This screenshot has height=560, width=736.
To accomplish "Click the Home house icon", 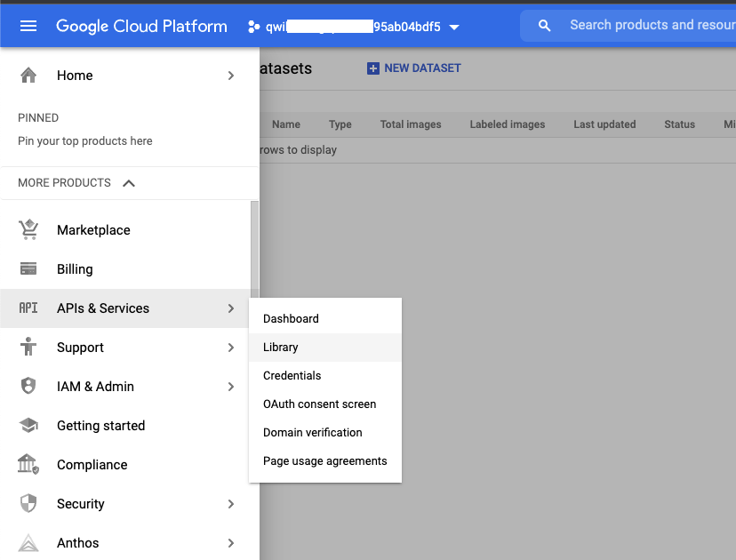I will (x=28, y=75).
